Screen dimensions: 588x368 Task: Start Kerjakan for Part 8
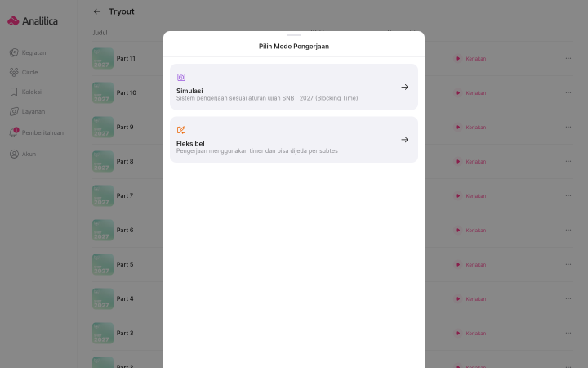[470, 161]
